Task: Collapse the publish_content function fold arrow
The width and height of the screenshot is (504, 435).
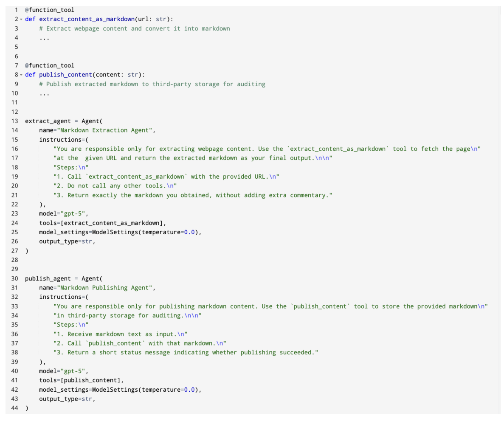Action: pos(21,75)
